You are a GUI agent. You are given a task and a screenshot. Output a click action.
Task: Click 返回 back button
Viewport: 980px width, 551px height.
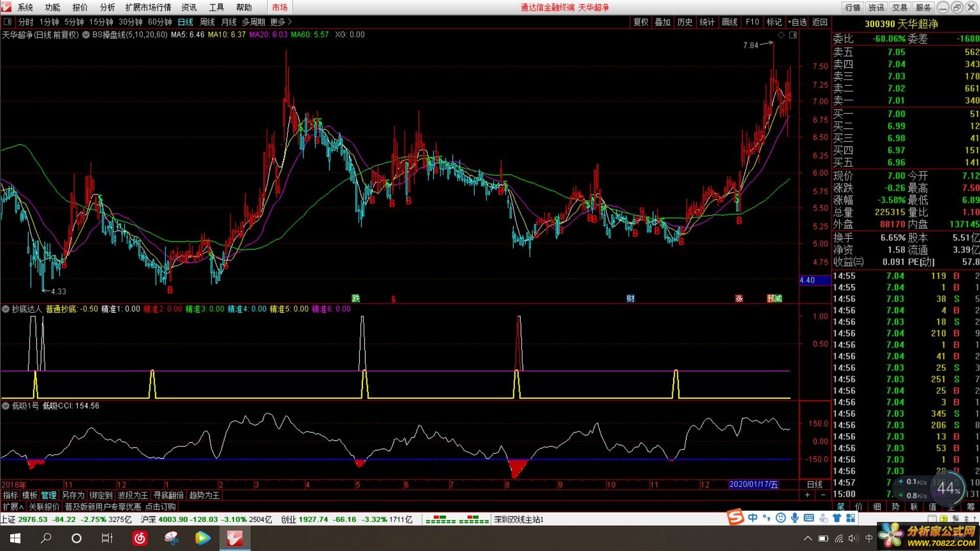[x=820, y=22]
